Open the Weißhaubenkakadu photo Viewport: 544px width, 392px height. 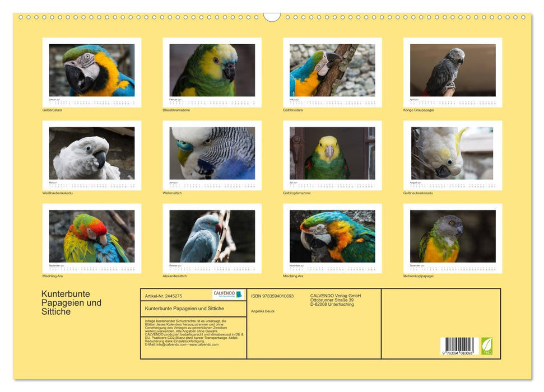point(92,153)
